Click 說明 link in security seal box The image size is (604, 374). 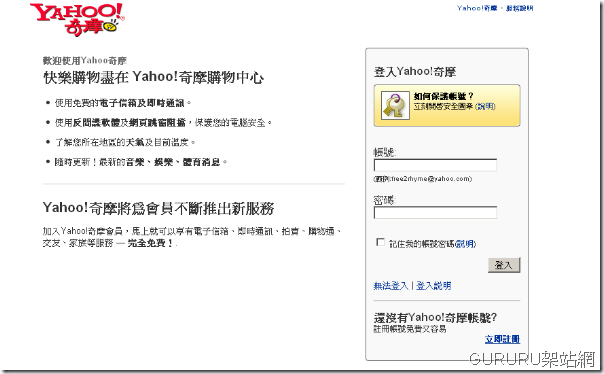point(485,106)
